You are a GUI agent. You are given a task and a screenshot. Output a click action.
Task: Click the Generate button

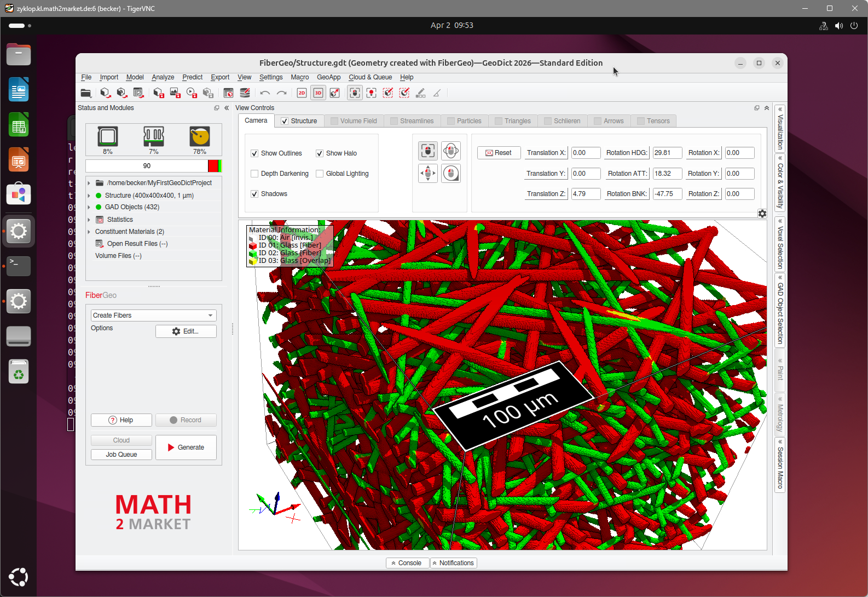click(186, 447)
